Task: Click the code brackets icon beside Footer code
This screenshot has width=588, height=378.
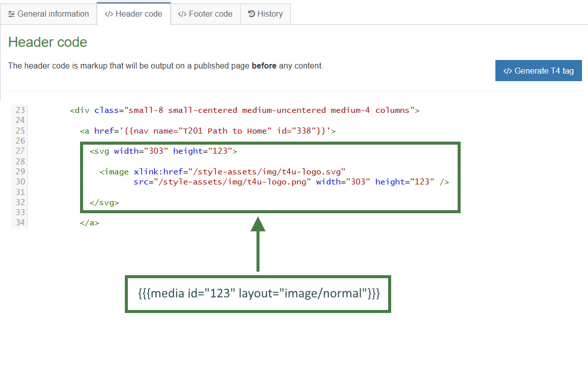Action: click(x=182, y=14)
